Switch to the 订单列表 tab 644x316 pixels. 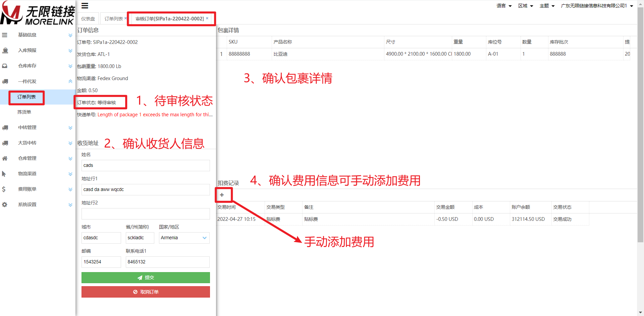coord(113,19)
